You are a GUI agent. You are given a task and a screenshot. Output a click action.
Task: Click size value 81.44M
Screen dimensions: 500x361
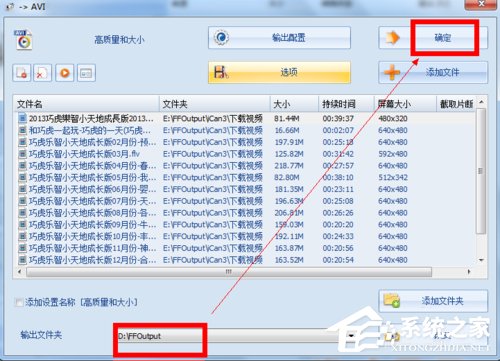tap(287, 118)
